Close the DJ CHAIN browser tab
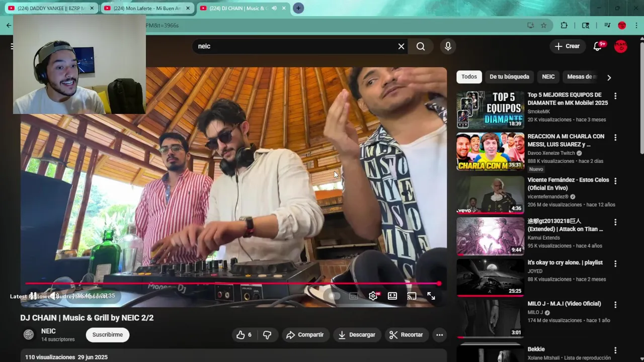Viewport: 644px width, 362px height. point(283,8)
